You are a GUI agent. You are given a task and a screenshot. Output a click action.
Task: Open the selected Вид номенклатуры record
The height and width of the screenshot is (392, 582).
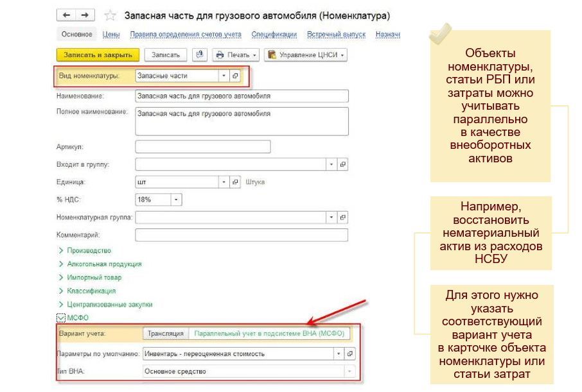(x=235, y=76)
